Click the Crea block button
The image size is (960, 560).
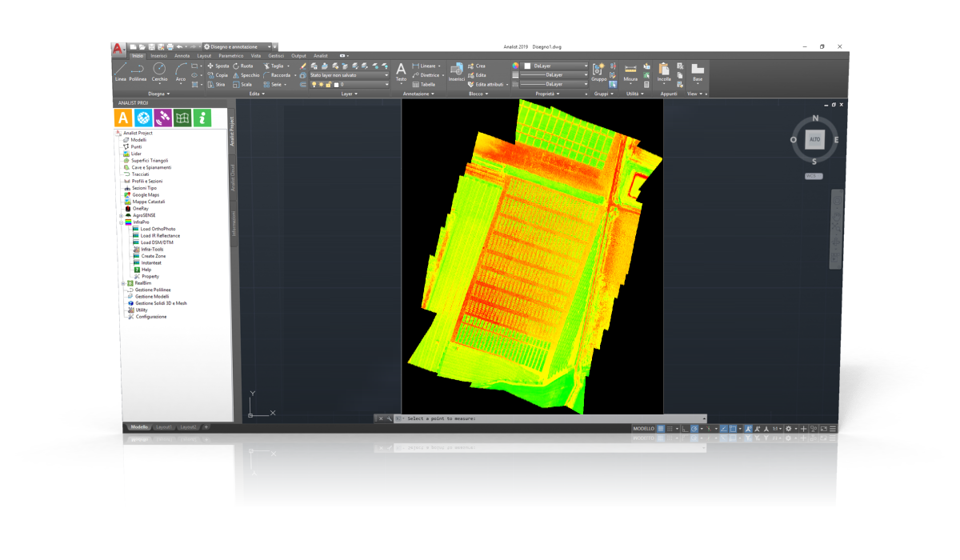[477, 66]
